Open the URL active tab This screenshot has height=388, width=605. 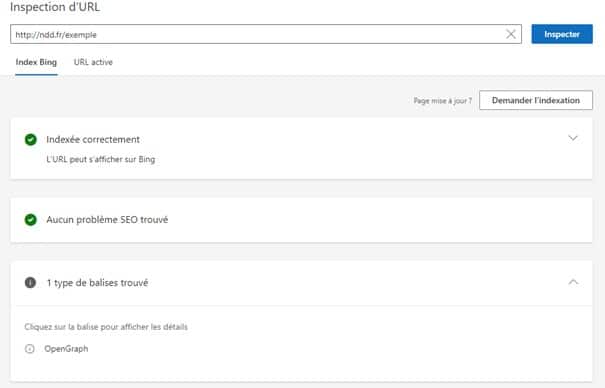coord(93,62)
